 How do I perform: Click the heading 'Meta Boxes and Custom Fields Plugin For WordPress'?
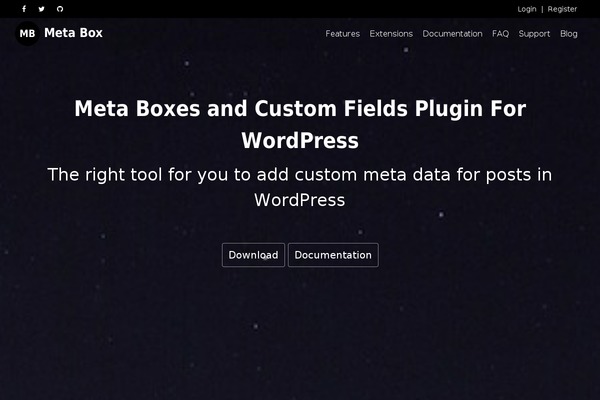pyautogui.click(x=300, y=124)
